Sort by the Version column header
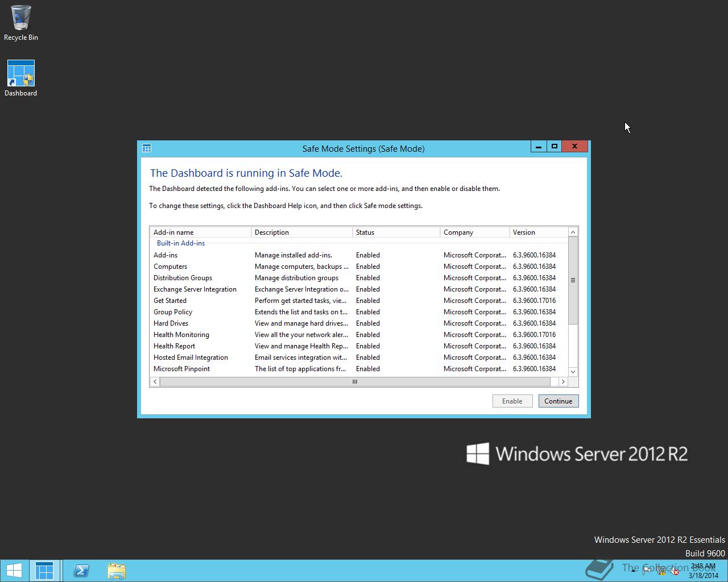728x582 pixels. pyautogui.click(x=539, y=232)
